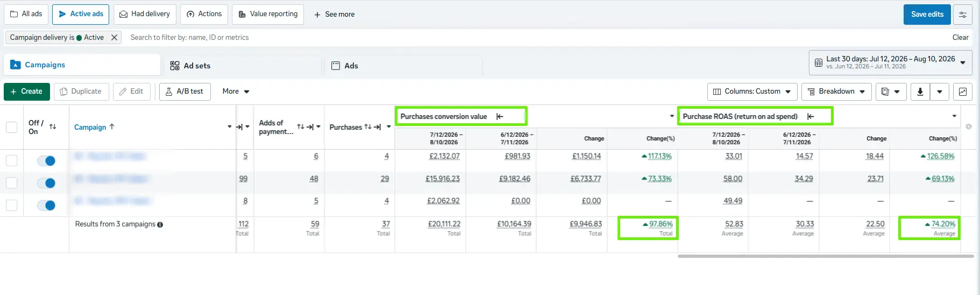
Task: Open the Campaign column options dropdown arrow
Action: [230, 127]
